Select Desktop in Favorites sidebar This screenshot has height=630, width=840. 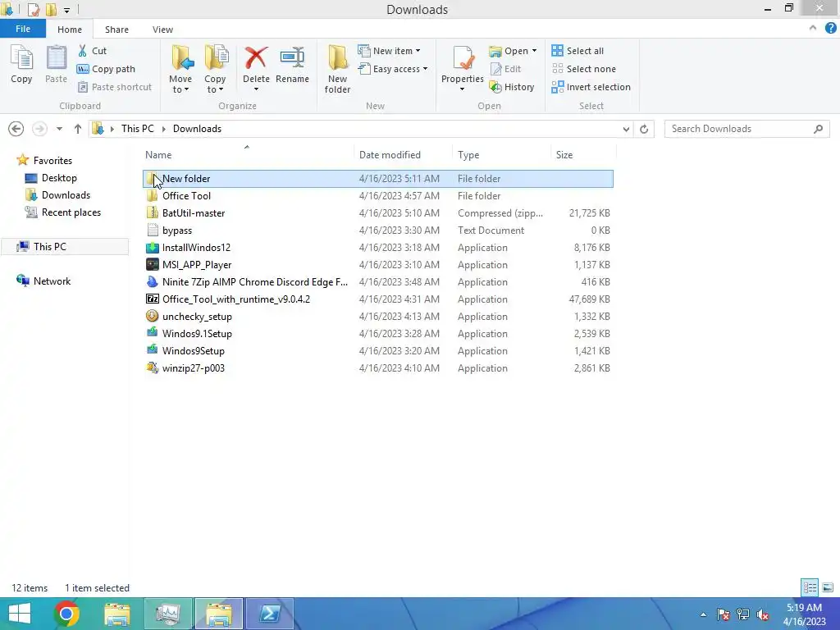(x=59, y=178)
